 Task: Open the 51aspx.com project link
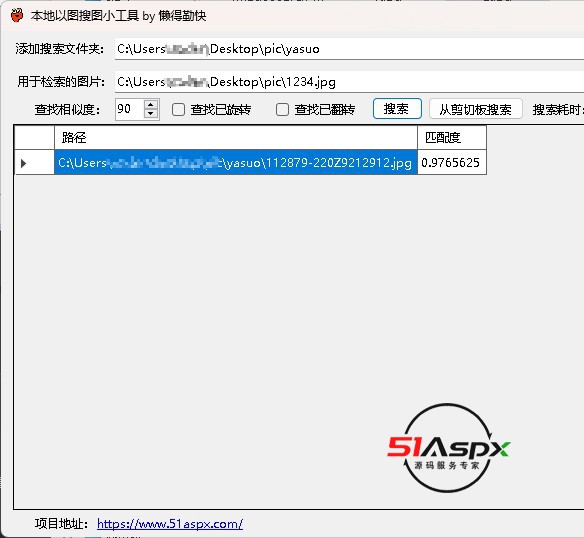(x=170, y=524)
